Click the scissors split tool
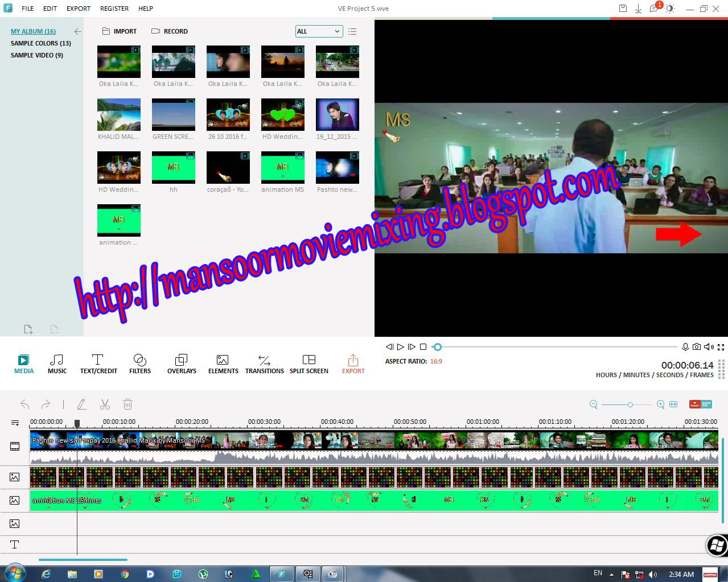Image resolution: width=728 pixels, height=582 pixels. [x=105, y=404]
